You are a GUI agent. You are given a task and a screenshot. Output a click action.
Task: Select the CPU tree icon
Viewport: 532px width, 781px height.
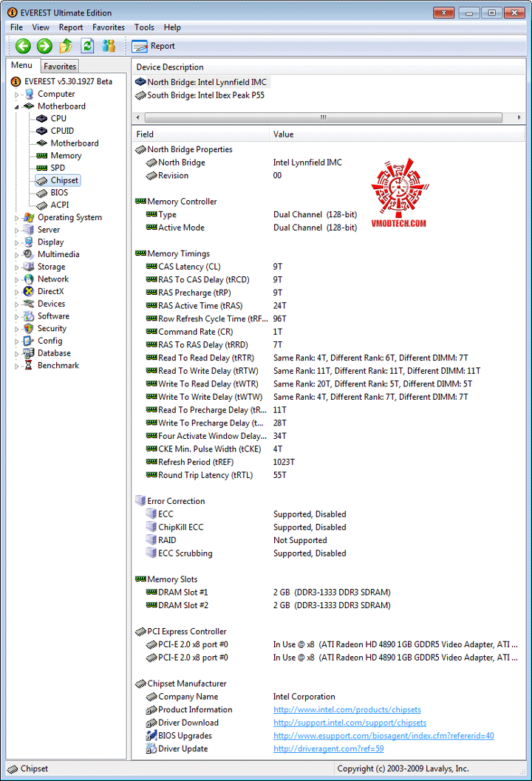click(x=42, y=118)
